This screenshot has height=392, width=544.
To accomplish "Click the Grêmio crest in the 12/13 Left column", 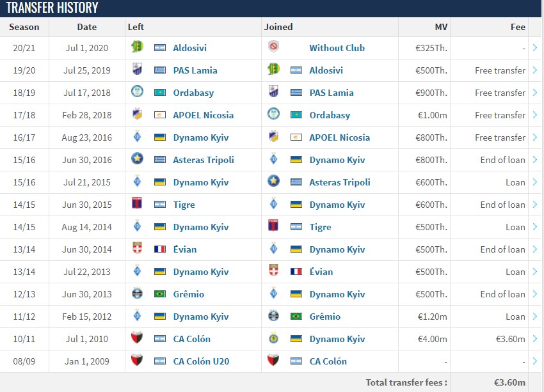I will 138,294.
